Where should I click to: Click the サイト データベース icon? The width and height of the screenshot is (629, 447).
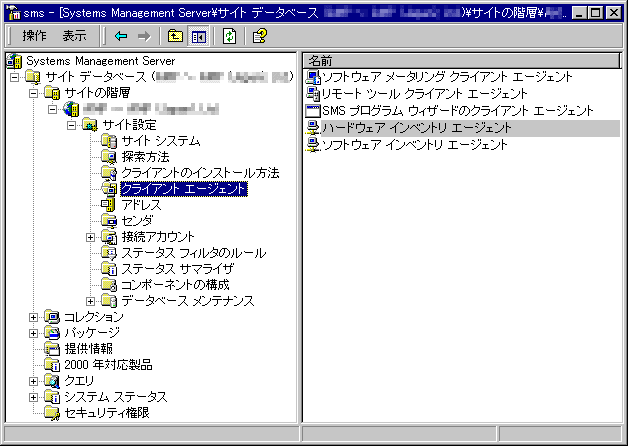(x=33, y=77)
